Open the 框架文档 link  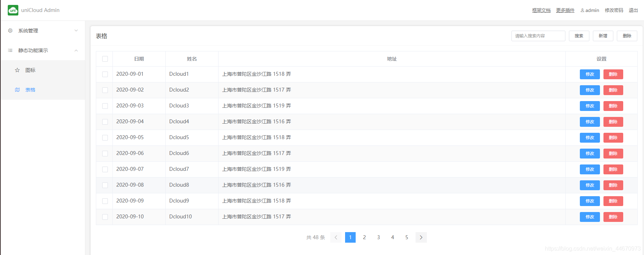pos(541,10)
